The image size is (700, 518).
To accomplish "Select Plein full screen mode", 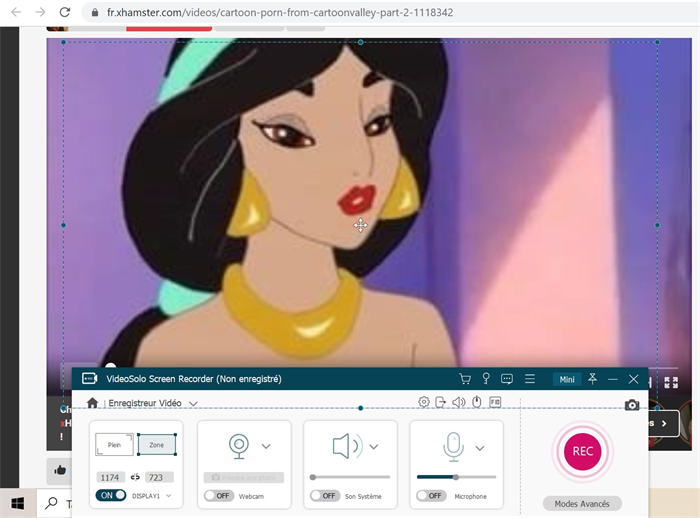I will click(x=114, y=444).
